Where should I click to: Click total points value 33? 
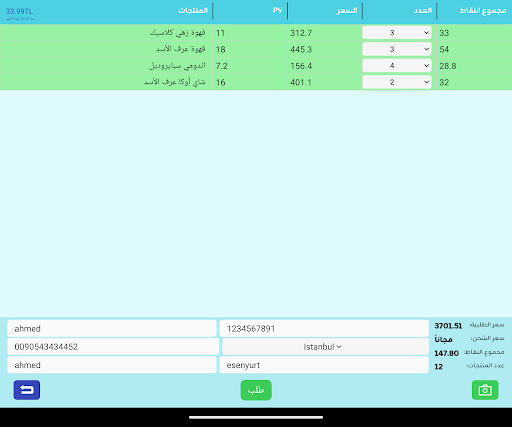point(444,33)
